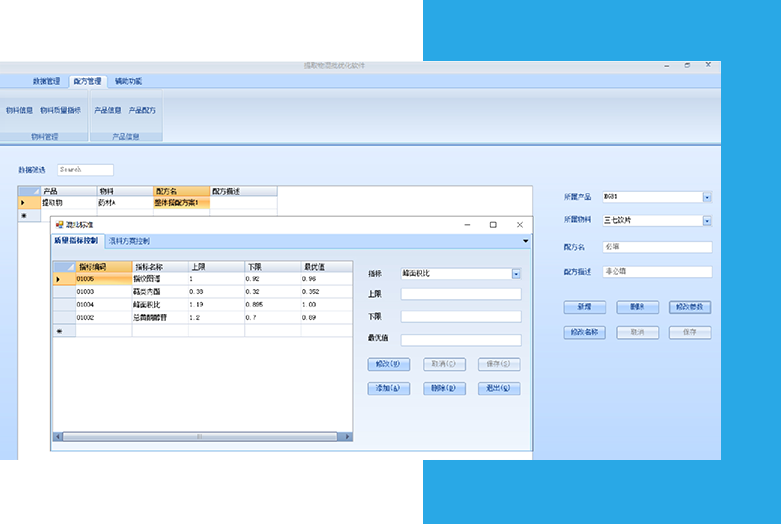Viewport: 781px width, 524px height.
Task: Select 产品信息 ribbon item
Action: [107, 110]
